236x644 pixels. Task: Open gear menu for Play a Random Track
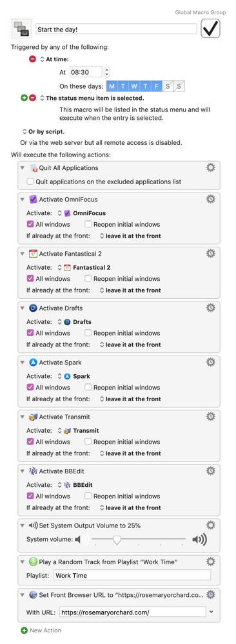[210, 562]
